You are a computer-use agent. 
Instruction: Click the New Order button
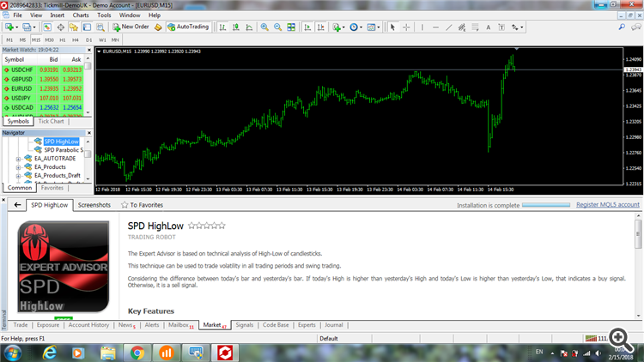click(x=131, y=27)
